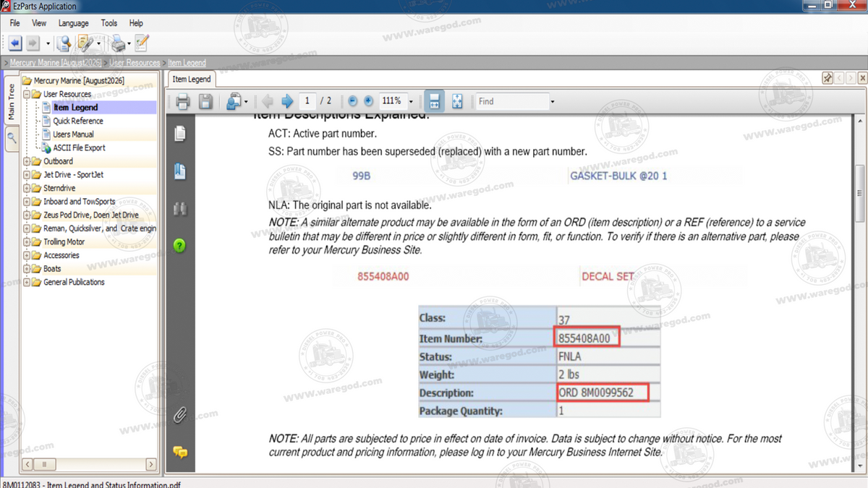
Task: Expand the Reman, Quicksilver folder
Action: (x=27, y=228)
